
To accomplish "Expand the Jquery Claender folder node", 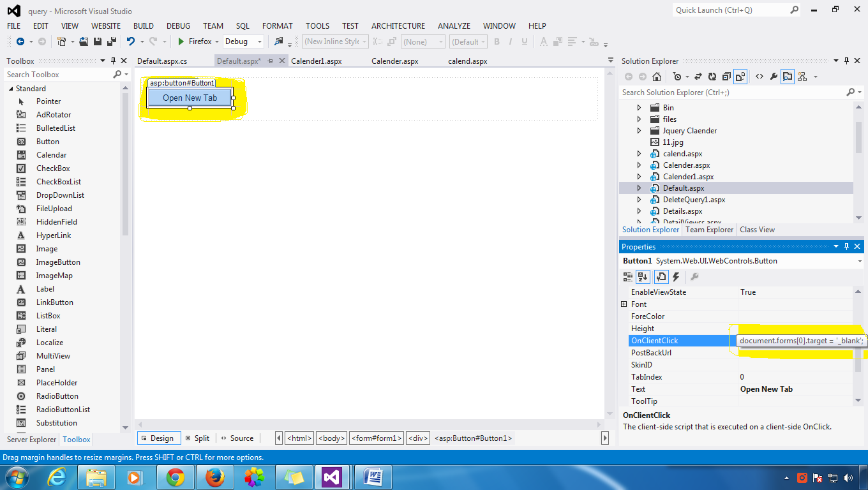I will coord(640,131).
